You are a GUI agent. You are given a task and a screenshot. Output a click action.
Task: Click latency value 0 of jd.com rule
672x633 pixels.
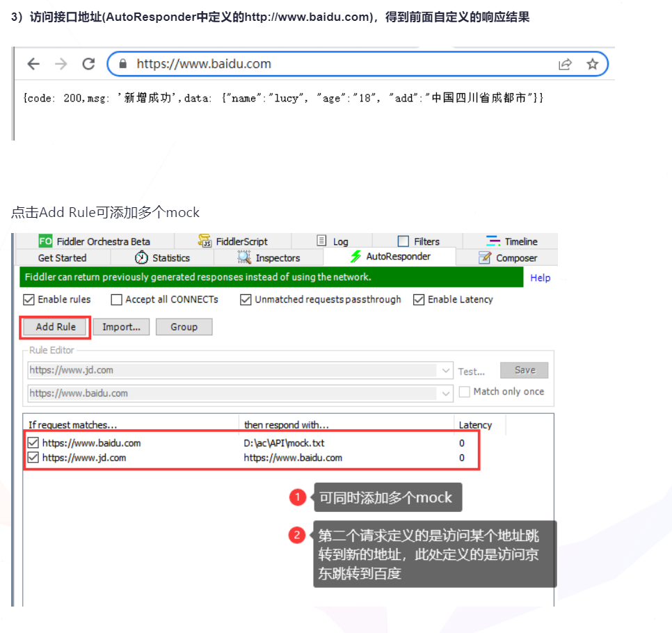[462, 458]
